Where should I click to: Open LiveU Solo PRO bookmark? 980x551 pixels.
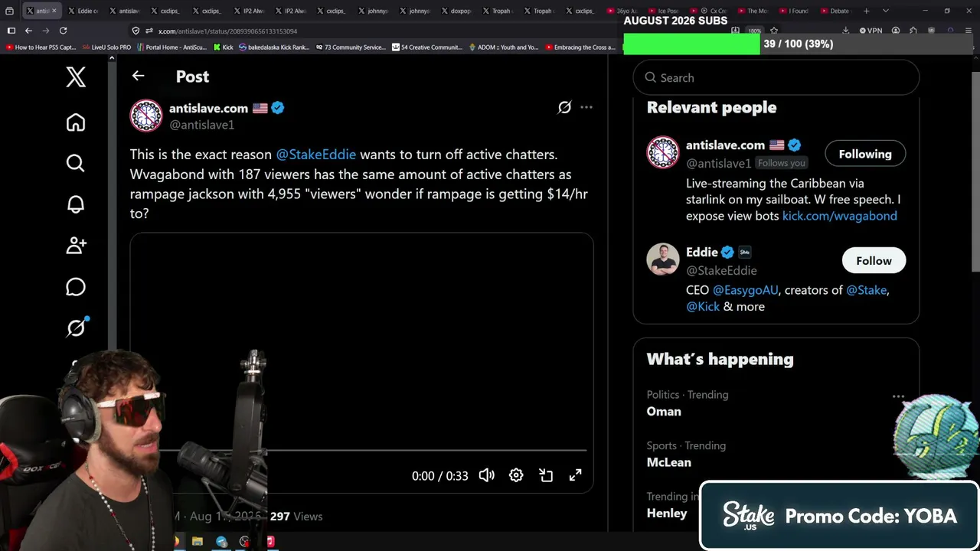tap(106, 47)
